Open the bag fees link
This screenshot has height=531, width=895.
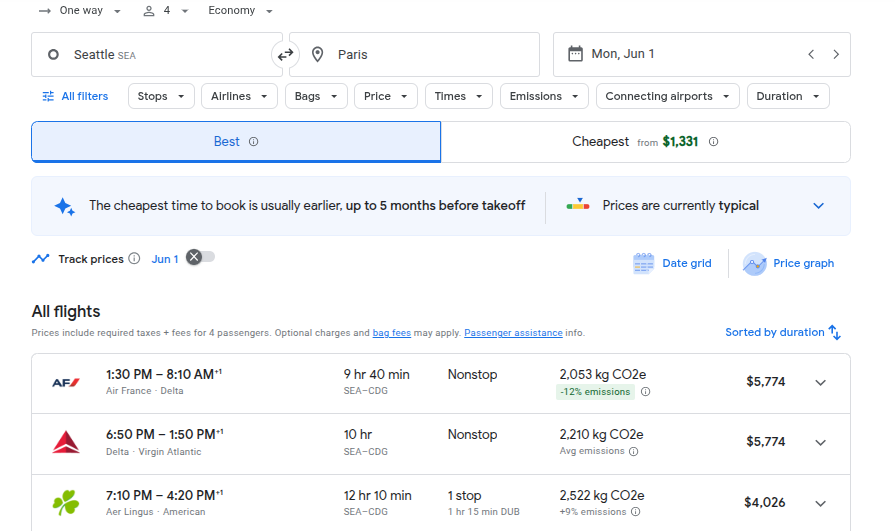[x=392, y=333]
